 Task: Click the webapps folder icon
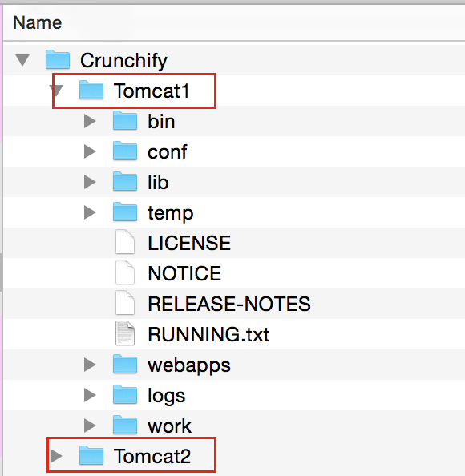pyautogui.click(x=125, y=364)
